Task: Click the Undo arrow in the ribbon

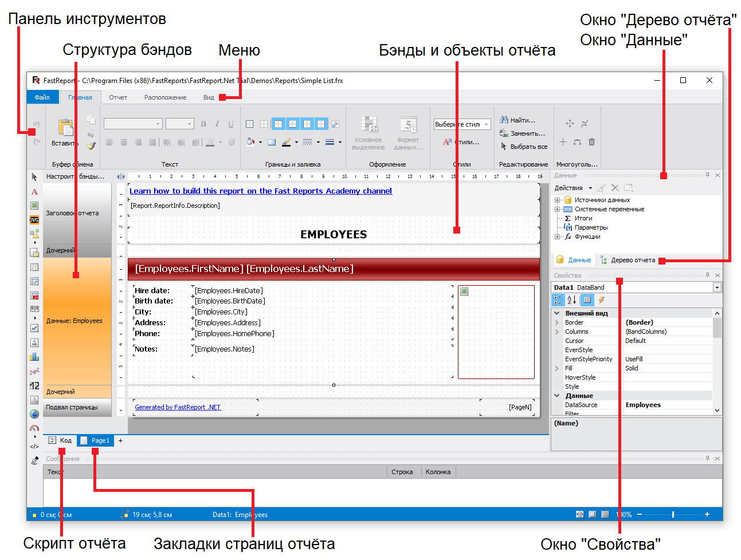Action: pos(37,124)
